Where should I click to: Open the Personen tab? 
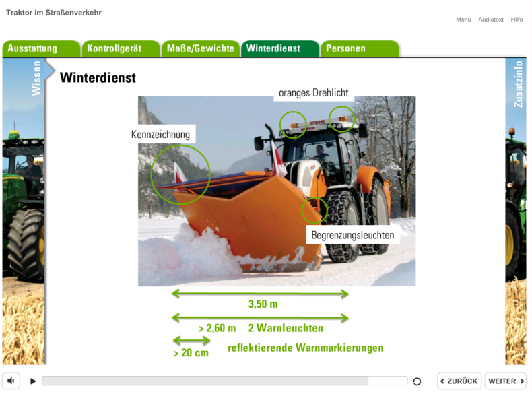(x=359, y=48)
